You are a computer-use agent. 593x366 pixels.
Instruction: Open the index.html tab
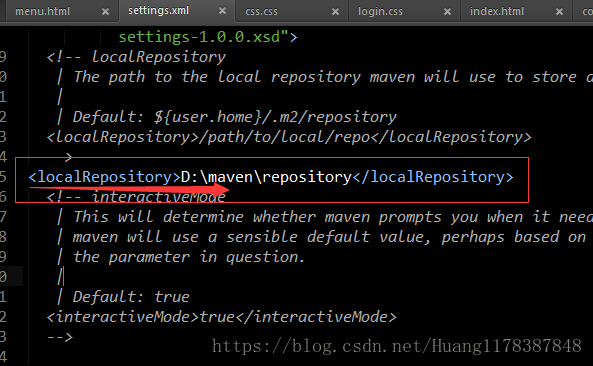497,11
